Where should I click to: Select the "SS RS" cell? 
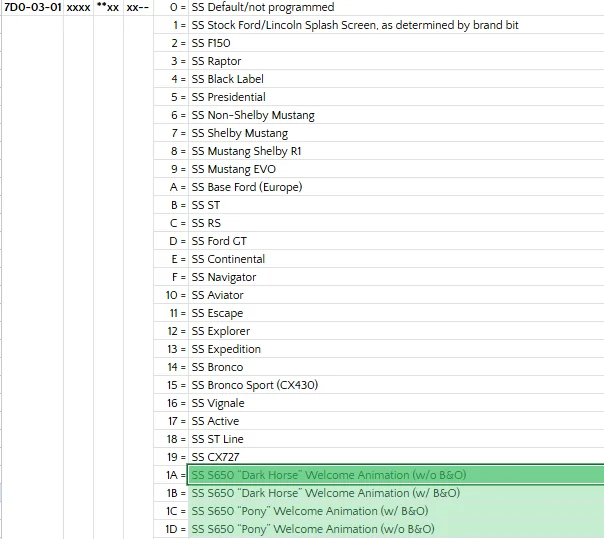[x=396, y=223]
